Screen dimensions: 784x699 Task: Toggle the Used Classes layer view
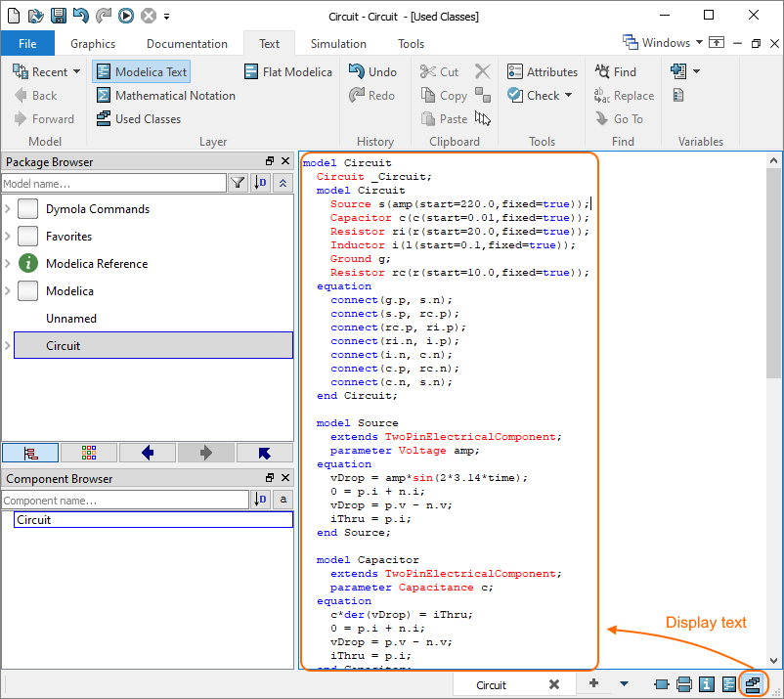(138, 119)
